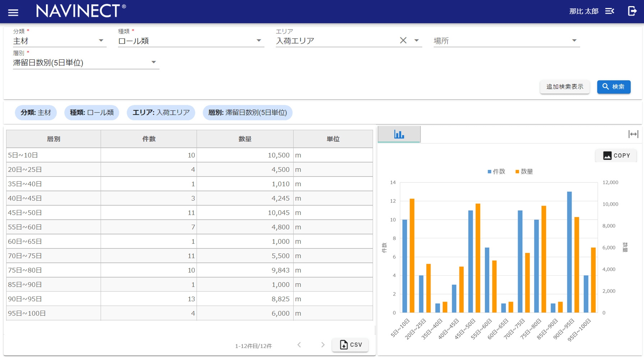
Task: Expand chart panel width icon
Action: tap(633, 134)
